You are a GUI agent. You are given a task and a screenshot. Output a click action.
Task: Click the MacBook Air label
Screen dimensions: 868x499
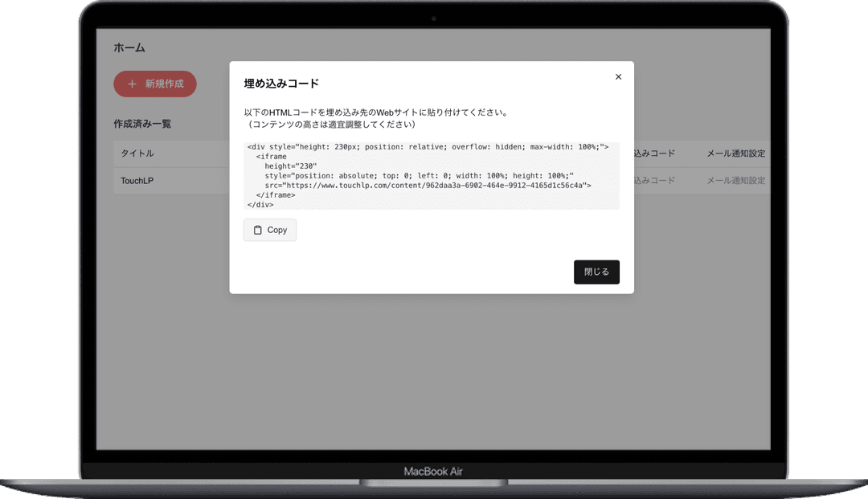click(x=433, y=472)
